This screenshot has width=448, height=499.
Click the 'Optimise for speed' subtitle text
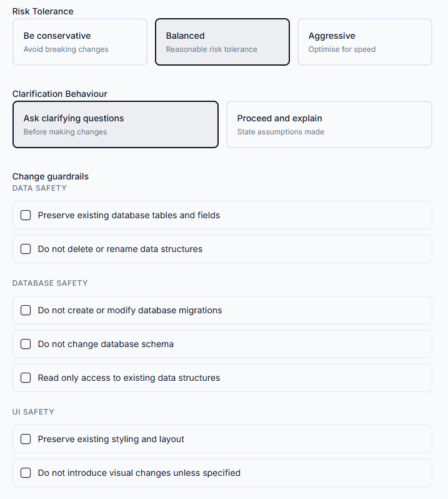click(x=342, y=49)
